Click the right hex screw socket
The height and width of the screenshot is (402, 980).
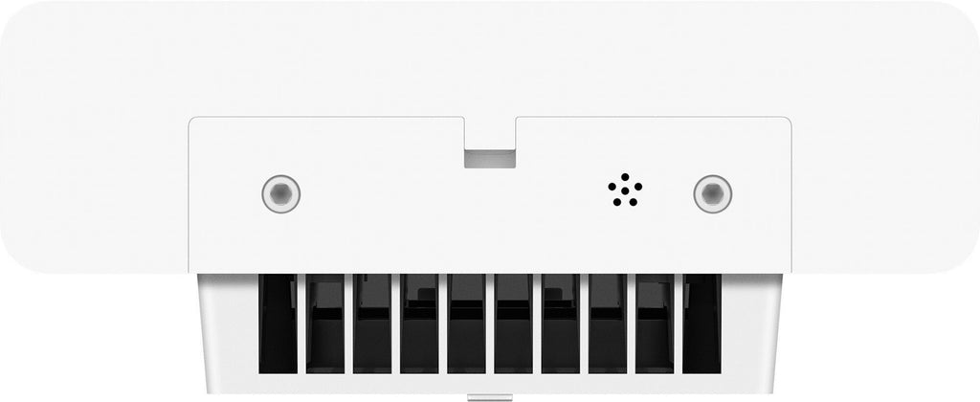tap(713, 193)
